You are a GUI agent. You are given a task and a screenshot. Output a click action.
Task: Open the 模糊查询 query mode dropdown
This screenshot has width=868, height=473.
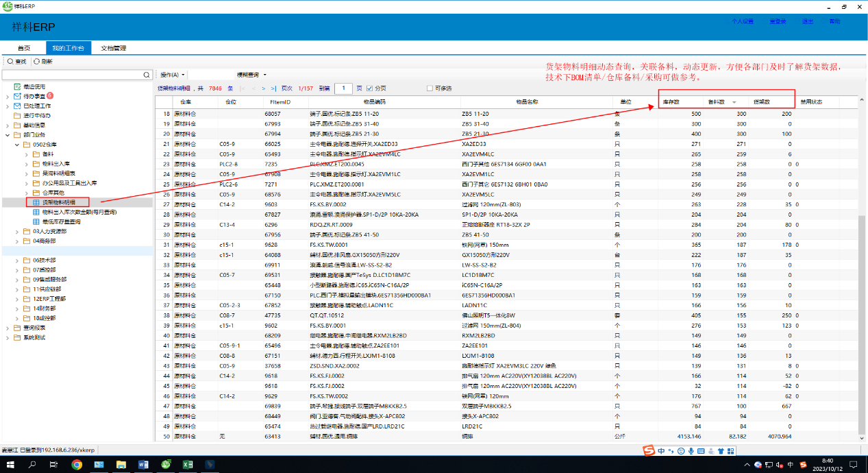click(251, 75)
